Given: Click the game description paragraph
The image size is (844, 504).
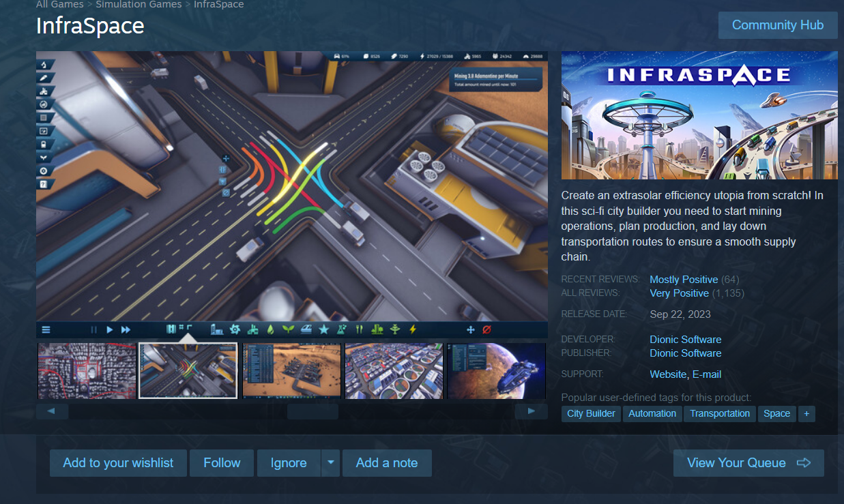Looking at the screenshot, I should click(693, 226).
